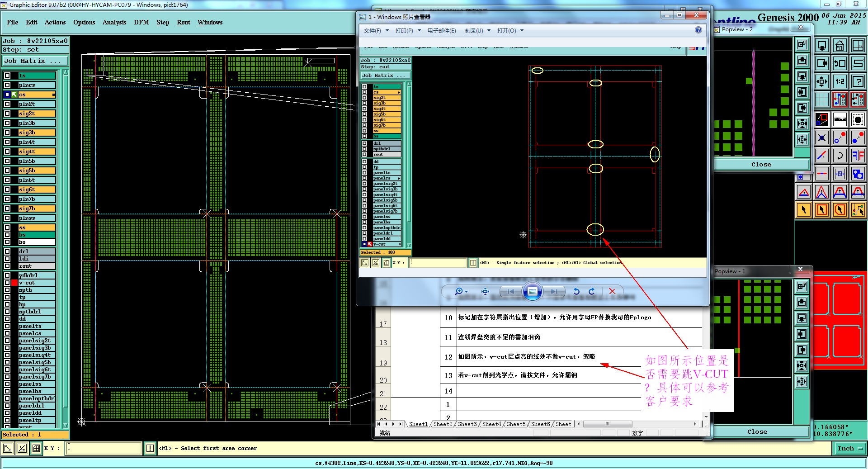Expand the 打开(O) dropdown arrow
The height and width of the screenshot is (469, 868).
tap(522, 31)
